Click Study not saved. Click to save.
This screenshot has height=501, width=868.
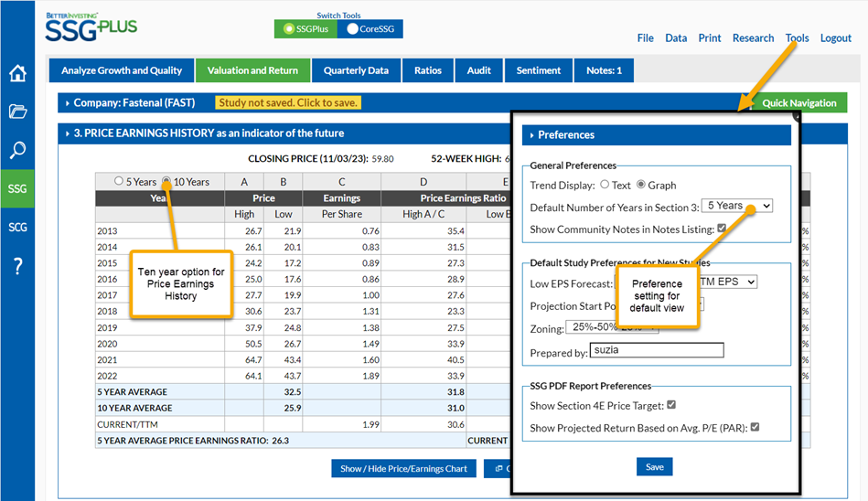click(x=288, y=103)
